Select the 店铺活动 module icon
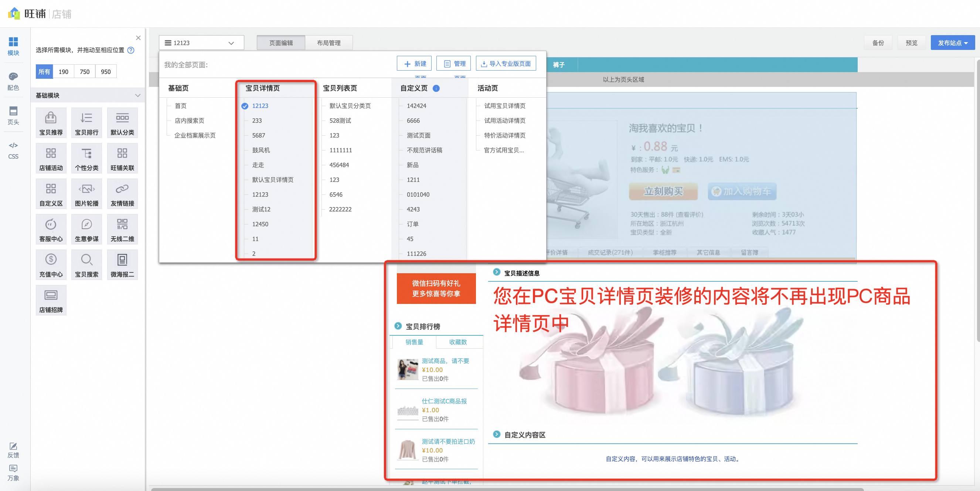This screenshot has width=980, height=491. coord(51,158)
